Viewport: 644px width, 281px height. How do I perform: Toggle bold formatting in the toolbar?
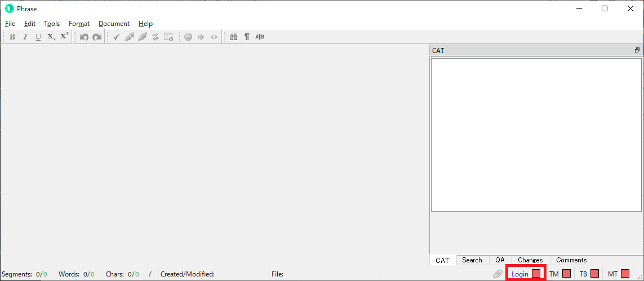coord(12,37)
